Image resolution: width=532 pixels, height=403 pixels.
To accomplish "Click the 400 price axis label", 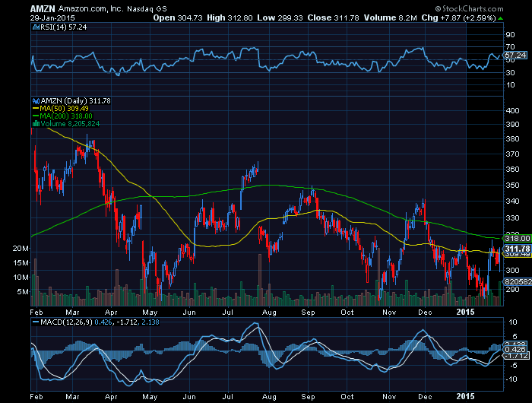I will pyautogui.click(x=512, y=111).
